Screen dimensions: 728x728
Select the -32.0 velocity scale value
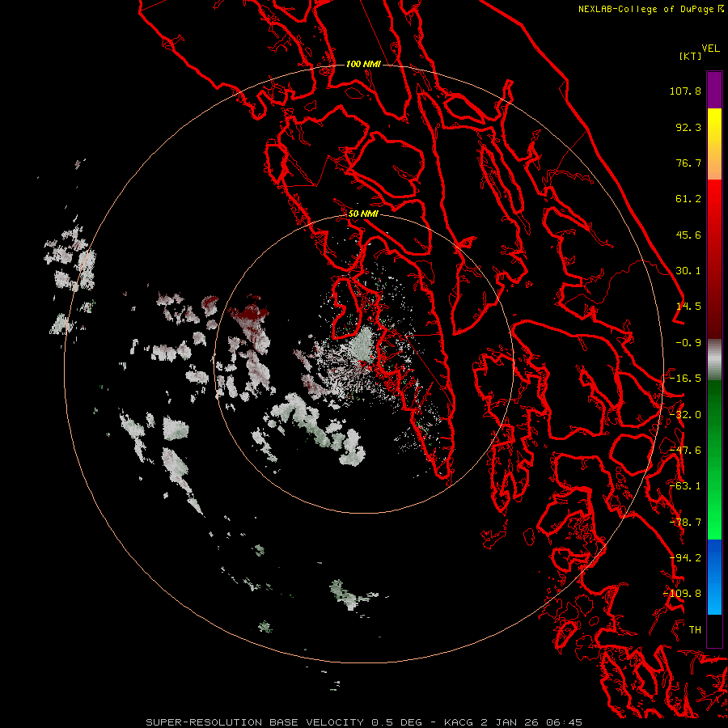685,415
